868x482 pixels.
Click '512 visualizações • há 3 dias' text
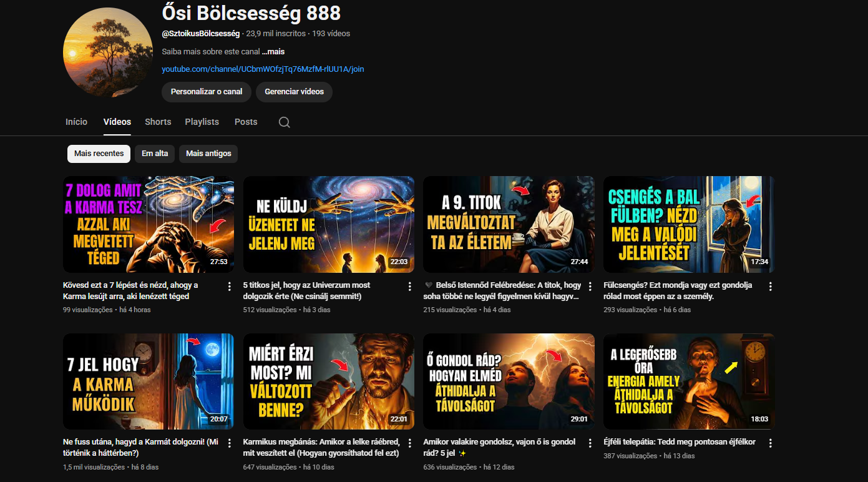coord(286,310)
